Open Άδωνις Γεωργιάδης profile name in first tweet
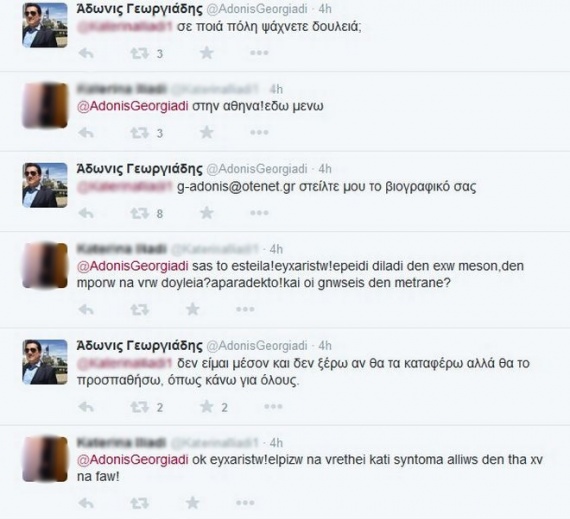Viewport: 570px width, 519px height. (x=139, y=9)
